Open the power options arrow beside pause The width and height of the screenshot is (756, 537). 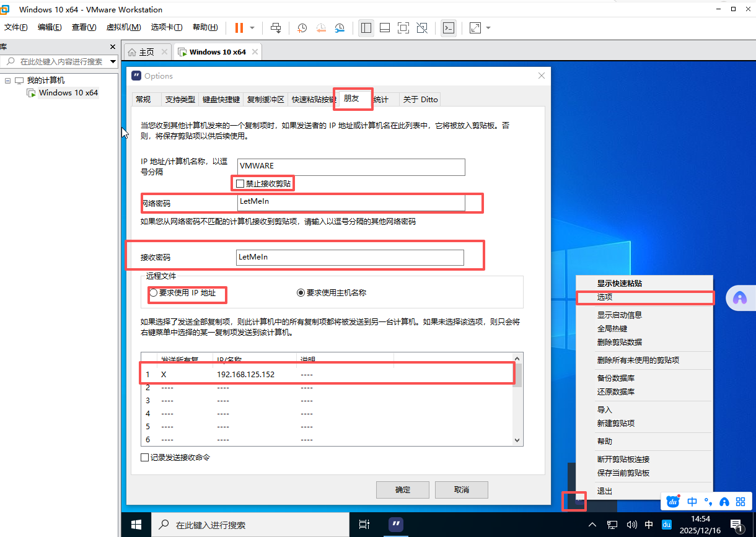(x=252, y=28)
